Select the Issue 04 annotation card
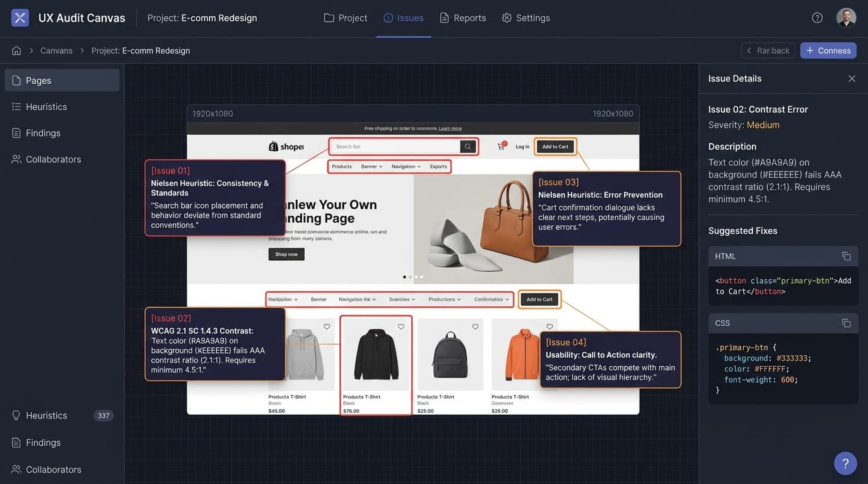This screenshot has height=484, width=868. pyautogui.click(x=611, y=359)
